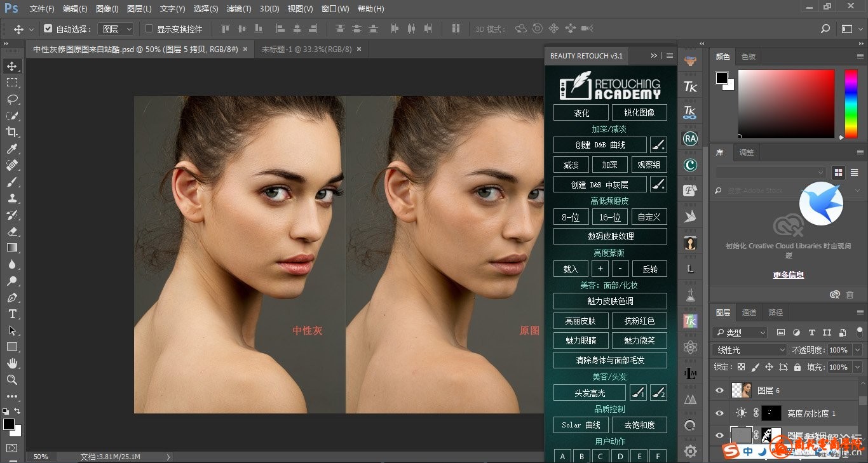Select the Lasso tool
The height and width of the screenshot is (463, 868).
click(12, 99)
